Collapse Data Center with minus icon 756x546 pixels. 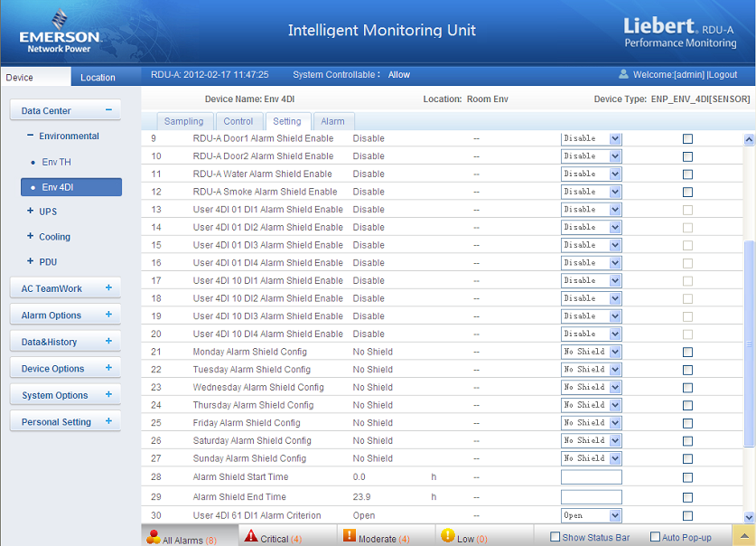[108, 110]
